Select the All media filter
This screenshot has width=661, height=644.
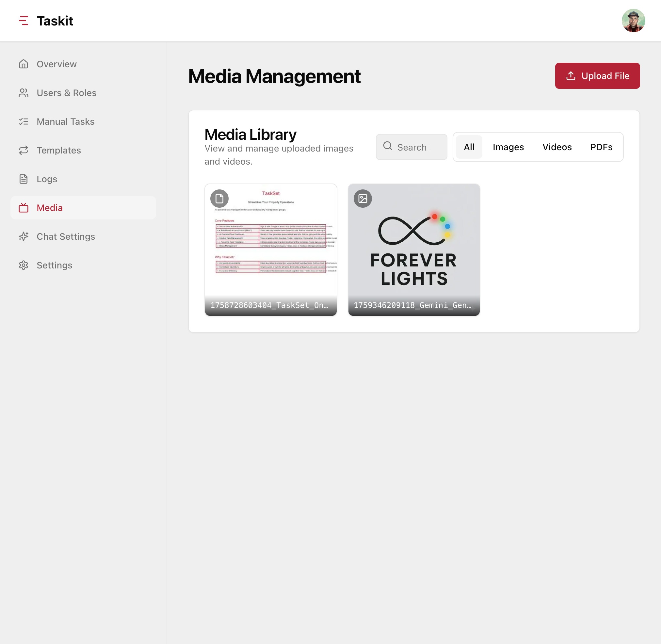(469, 147)
